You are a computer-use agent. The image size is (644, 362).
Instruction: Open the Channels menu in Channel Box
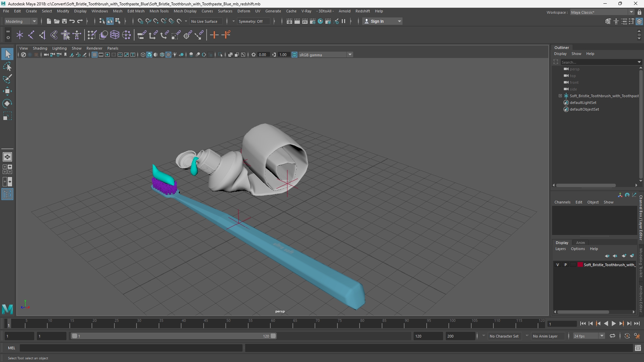pos(562,202)
